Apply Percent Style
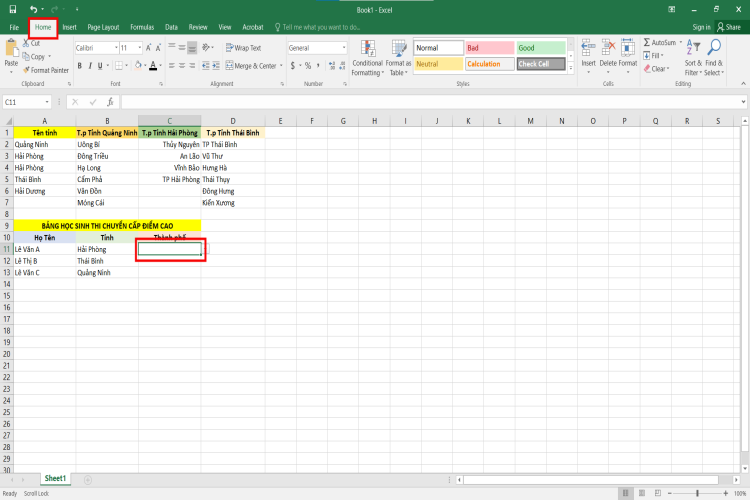This screenshot has width=750, height=500. [x=308, y=66]
